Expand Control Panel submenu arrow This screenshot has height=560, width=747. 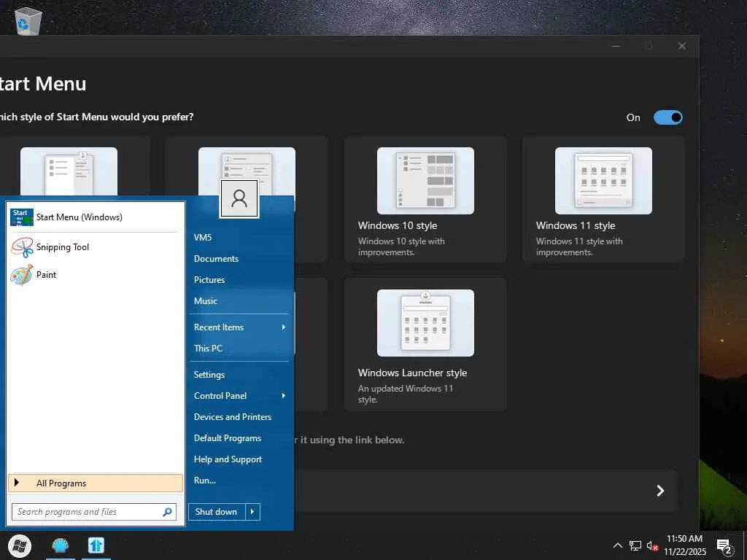(284, 396)
